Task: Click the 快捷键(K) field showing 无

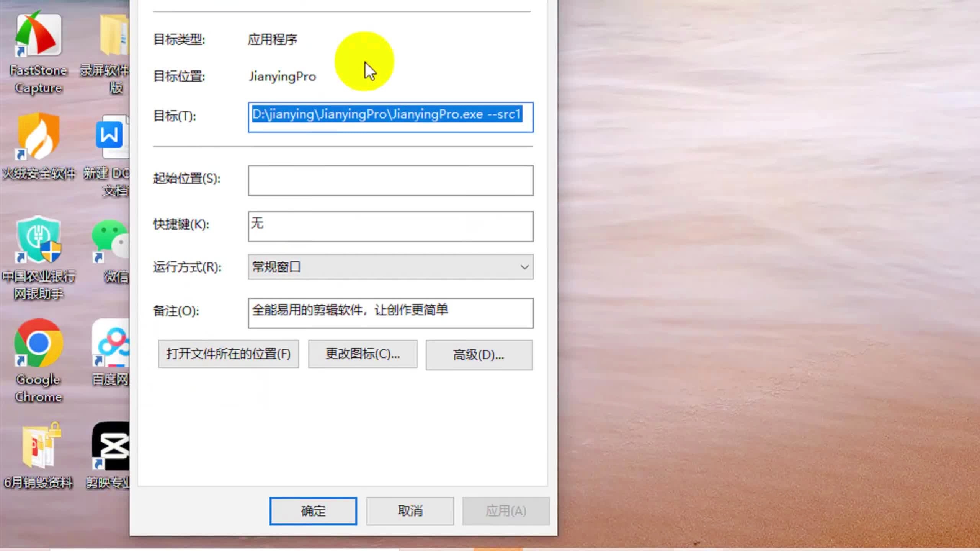Action: 390,227
